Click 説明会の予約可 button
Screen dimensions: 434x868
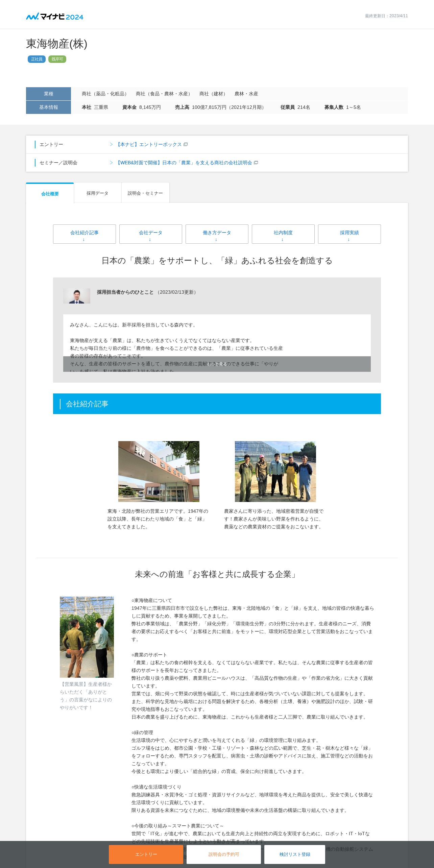(x=224, y=854)
